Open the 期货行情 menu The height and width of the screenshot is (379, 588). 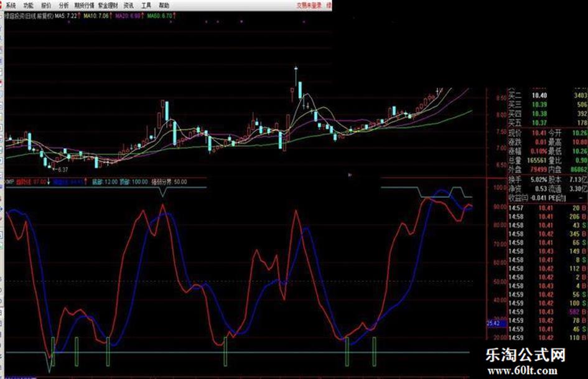pos(85,6)
